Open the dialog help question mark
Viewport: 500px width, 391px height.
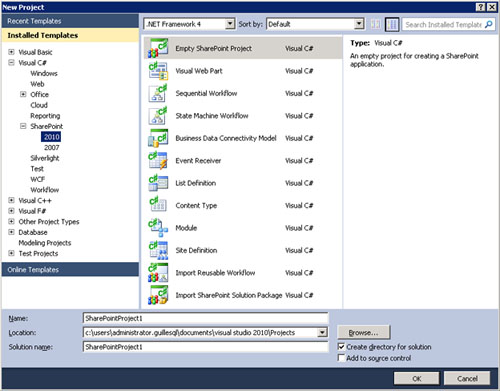(x=480, y=7)
